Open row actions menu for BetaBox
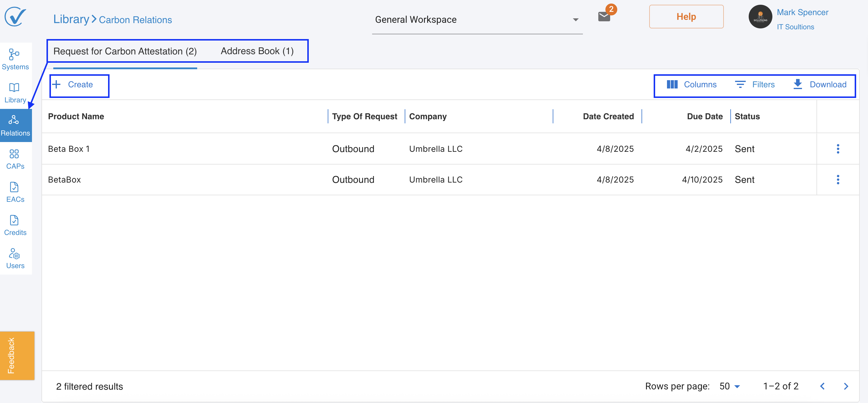This screenshot has height=403, width=868. (x=838, y=179)
